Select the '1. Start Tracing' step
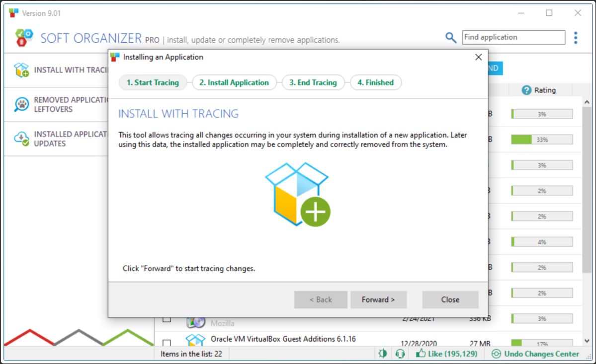 tap(153, 82)
